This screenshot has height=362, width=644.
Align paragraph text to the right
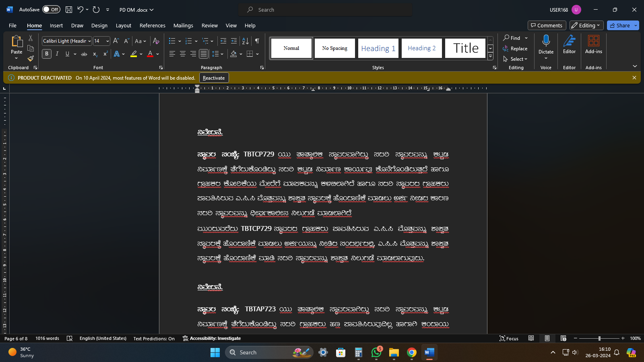click(x=193, y=54)
